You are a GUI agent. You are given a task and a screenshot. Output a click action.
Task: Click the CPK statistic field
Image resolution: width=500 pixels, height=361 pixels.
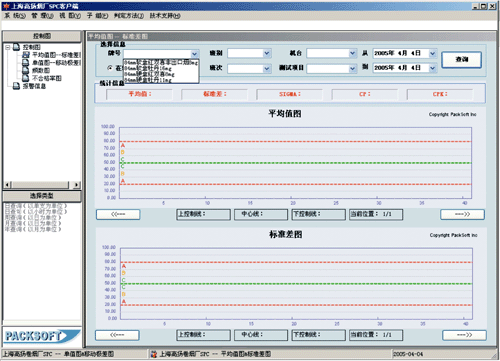(440, 94)
